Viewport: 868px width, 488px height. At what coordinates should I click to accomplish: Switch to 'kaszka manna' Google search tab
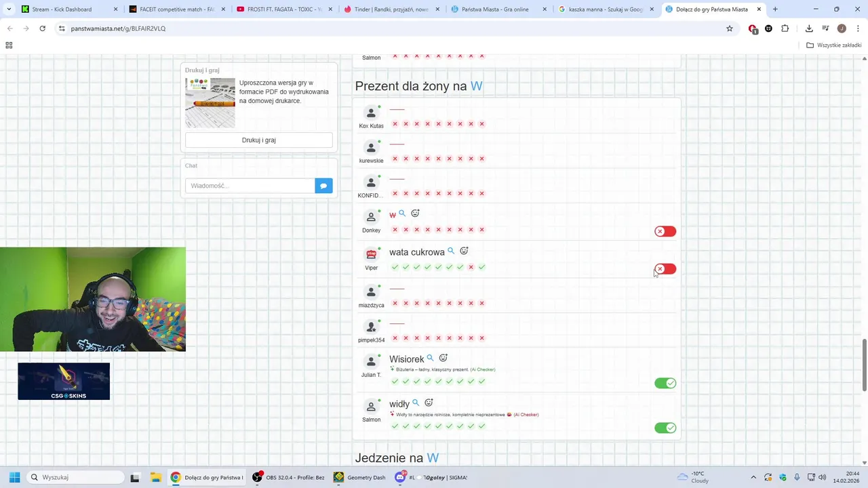pyautogui.click(x=606, y=9)
